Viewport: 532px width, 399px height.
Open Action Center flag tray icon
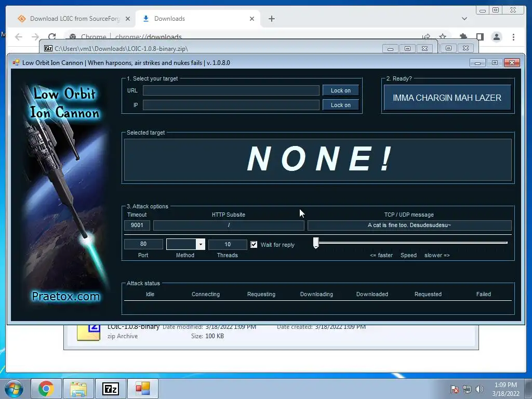coord(455,389)
